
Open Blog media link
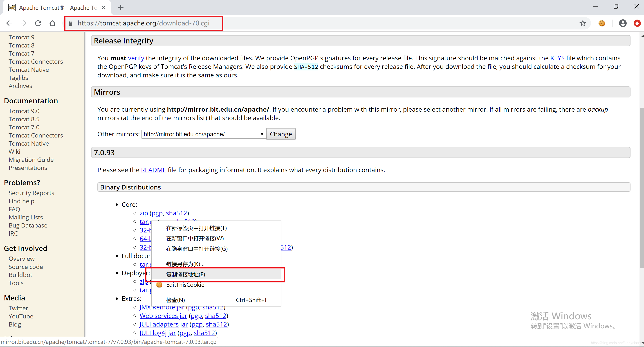[15, 324]
